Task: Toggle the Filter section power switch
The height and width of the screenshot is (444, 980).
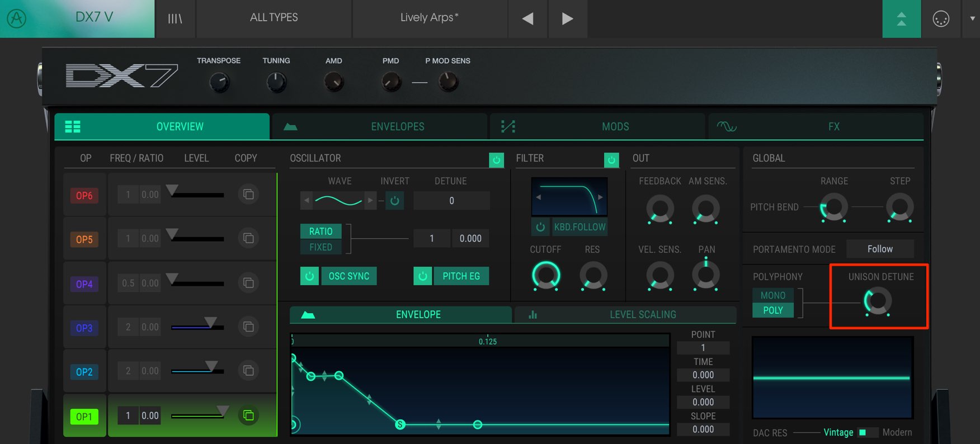Action: click(x=611, y=160)
